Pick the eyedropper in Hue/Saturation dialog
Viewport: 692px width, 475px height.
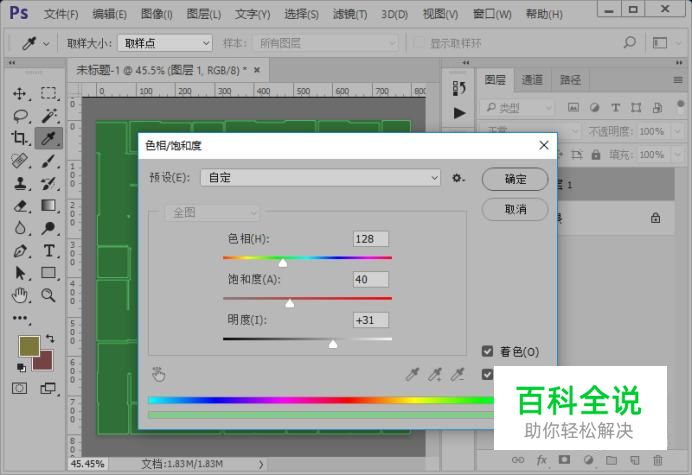412,375
